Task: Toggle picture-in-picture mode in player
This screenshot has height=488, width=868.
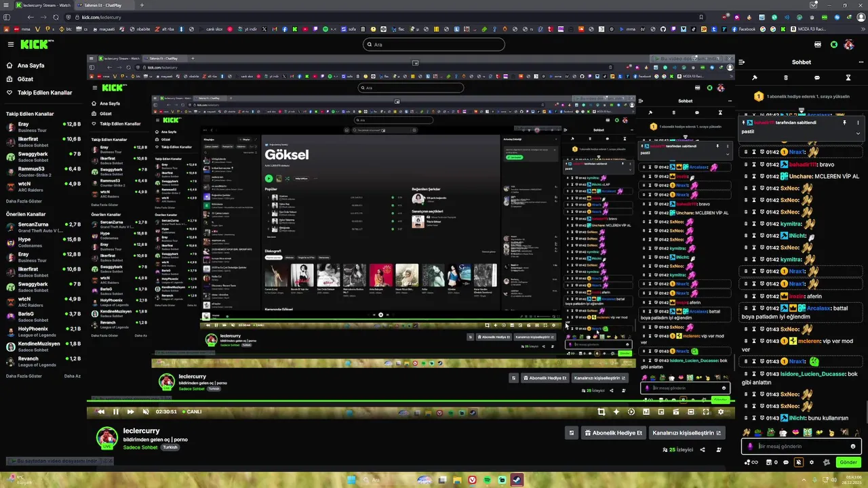Action: [x=661, y=411]
